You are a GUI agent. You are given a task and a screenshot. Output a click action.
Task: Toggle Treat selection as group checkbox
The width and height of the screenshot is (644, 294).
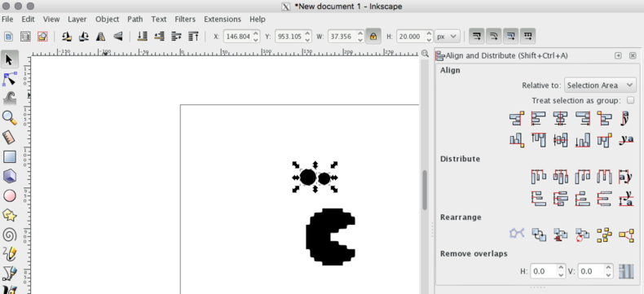click(630, 100)
